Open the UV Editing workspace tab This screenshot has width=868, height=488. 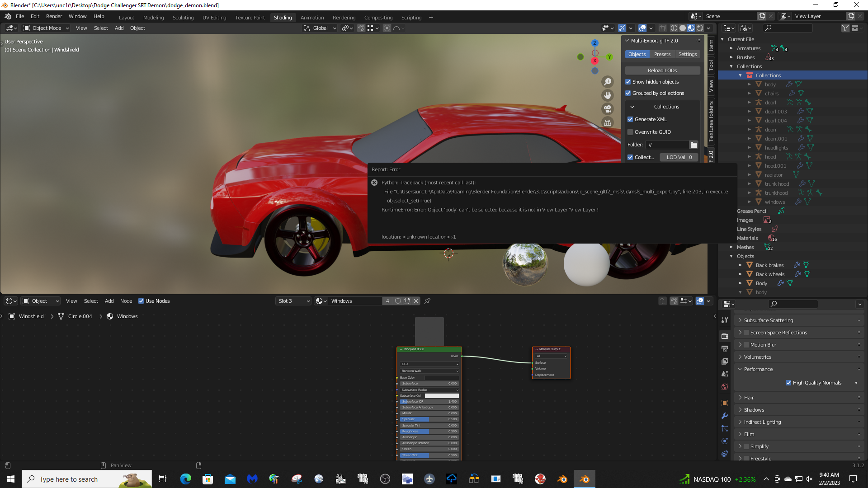point(214,18)
